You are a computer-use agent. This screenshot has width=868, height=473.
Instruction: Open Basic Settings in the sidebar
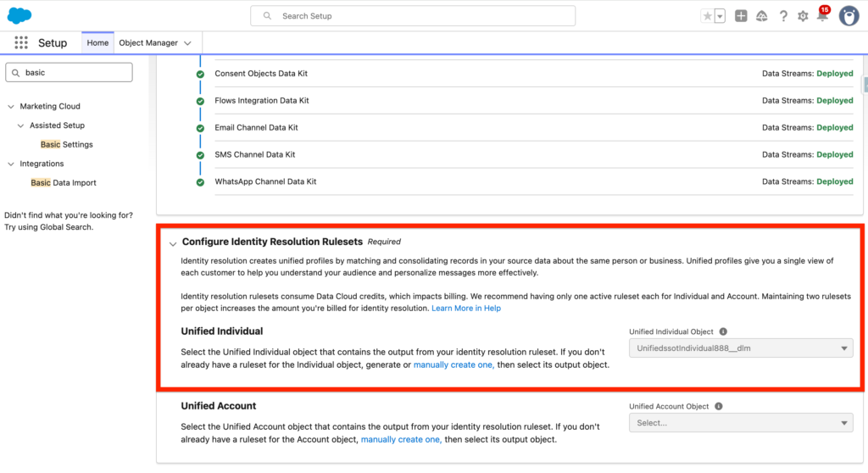point(66,145)
